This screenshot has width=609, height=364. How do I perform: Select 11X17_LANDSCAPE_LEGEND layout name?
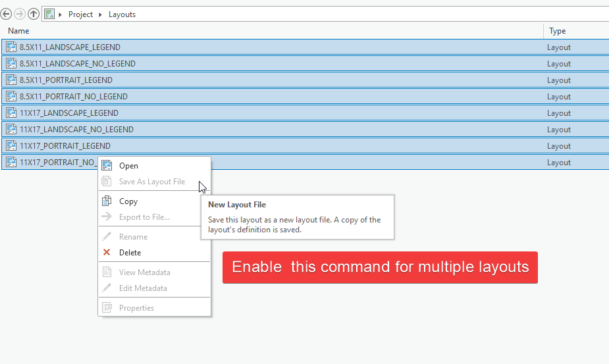(69, 113)
